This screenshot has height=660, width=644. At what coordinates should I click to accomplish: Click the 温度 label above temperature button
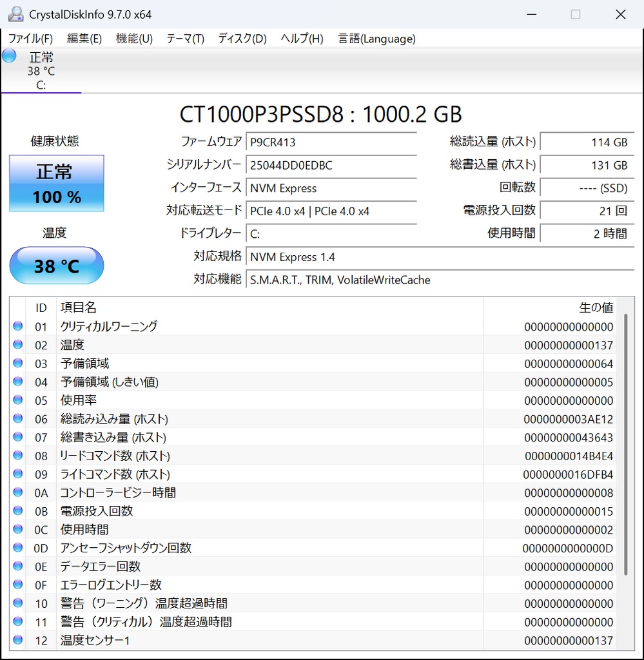tap(55, 233)
